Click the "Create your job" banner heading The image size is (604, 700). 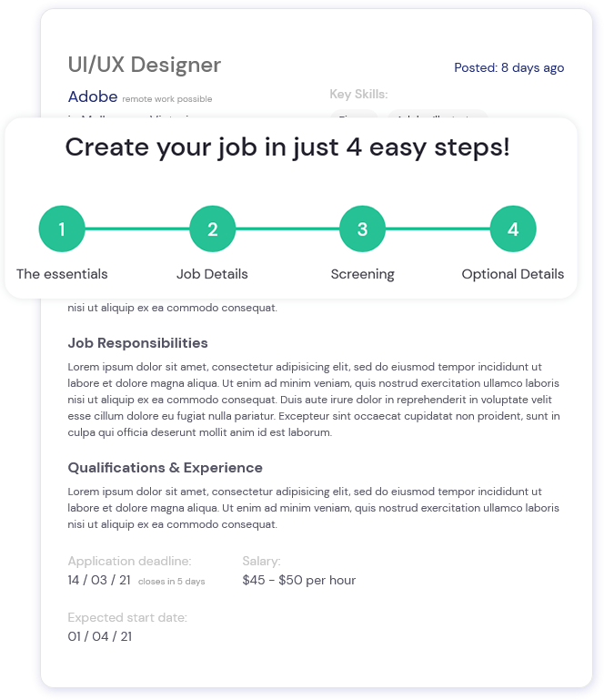[x=287, y=147]
